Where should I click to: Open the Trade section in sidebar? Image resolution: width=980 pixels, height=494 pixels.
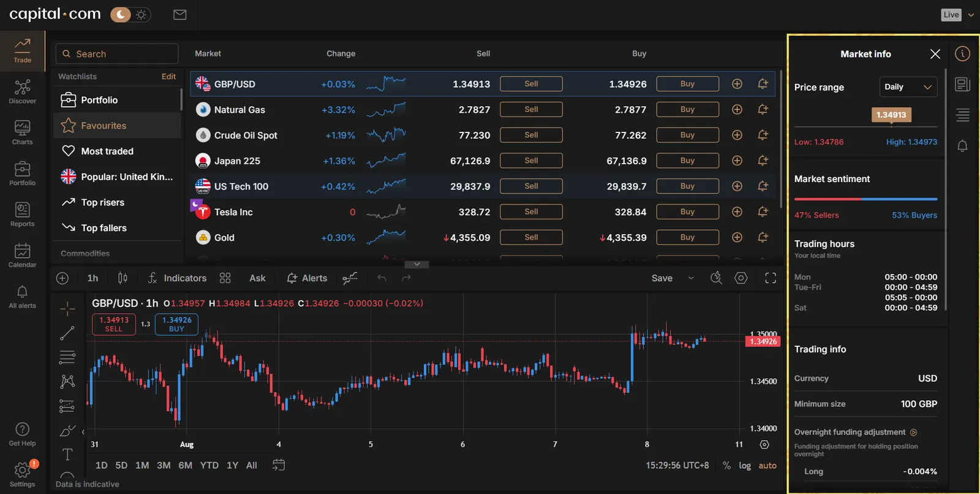point(23,51)
